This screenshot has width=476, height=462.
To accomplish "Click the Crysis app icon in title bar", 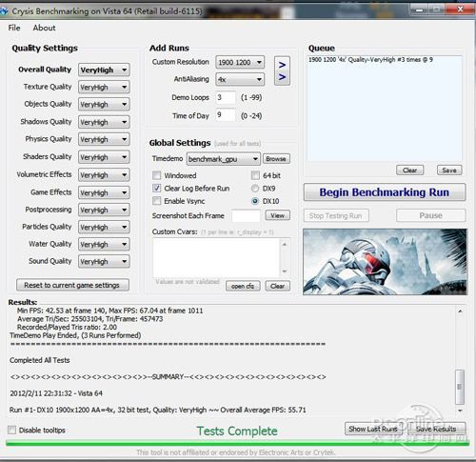I will 4,11.
